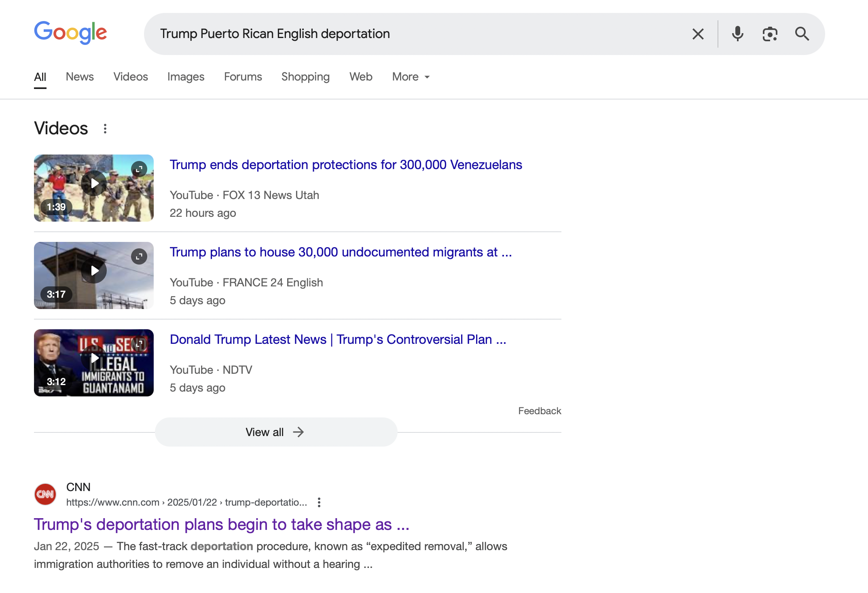868x593 pixels.
Task: Click the CNN site name text
Action: click(78, 487)
